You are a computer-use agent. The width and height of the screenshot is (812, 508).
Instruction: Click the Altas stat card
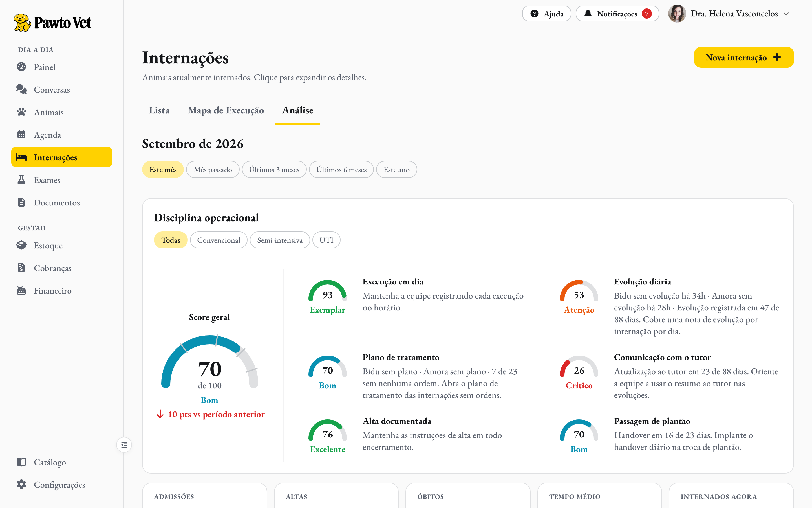(x=336, y=496)
